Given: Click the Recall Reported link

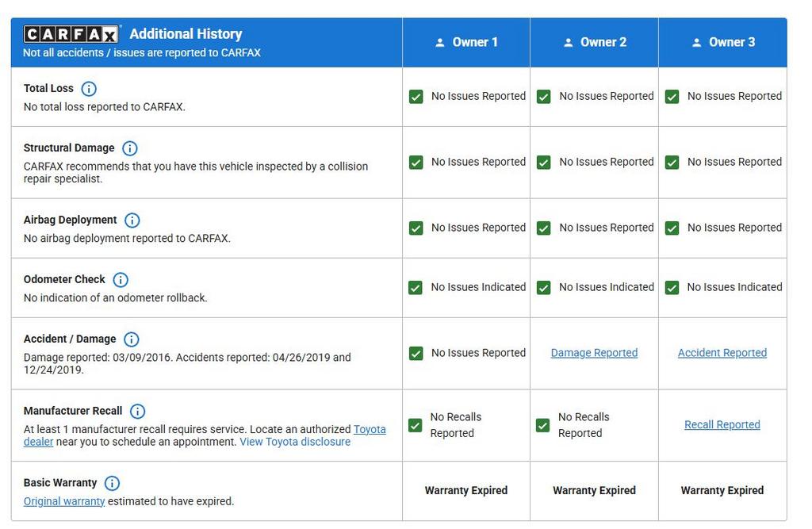Looking at the screenshot, I should coord(722,425).
